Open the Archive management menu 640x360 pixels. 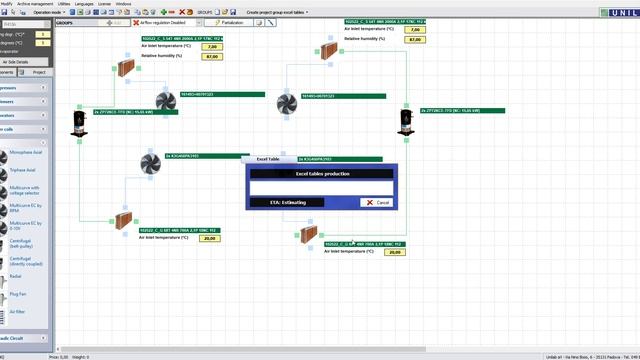[x=35, y=4]
